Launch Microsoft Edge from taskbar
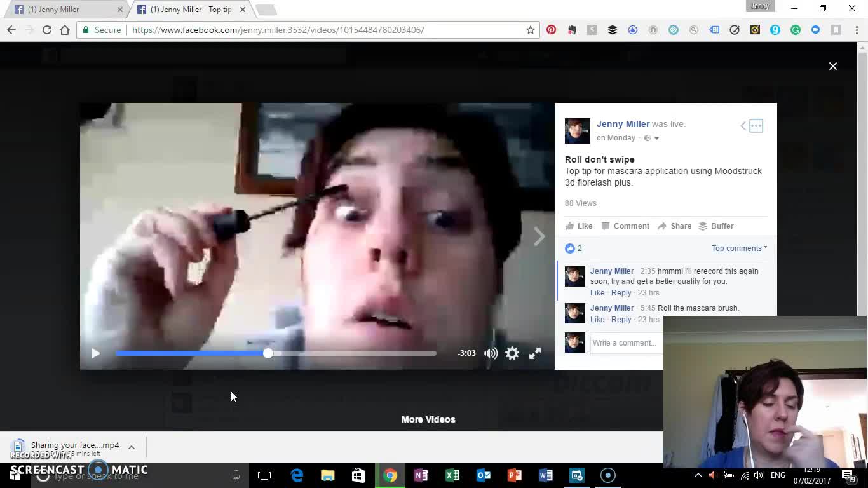The width and height of the screenshot is (868, 488). pyautogui.click(x=297, y=475)
